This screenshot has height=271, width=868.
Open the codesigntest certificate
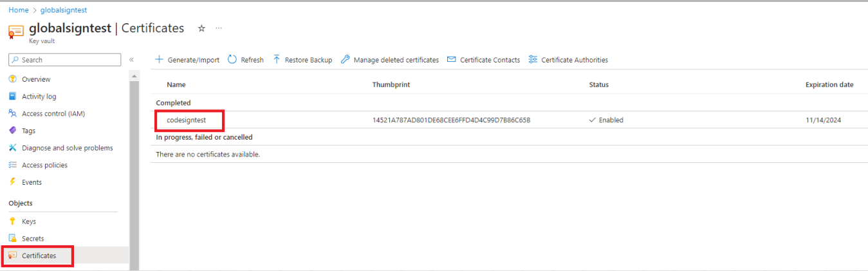(x=187, y=120)
